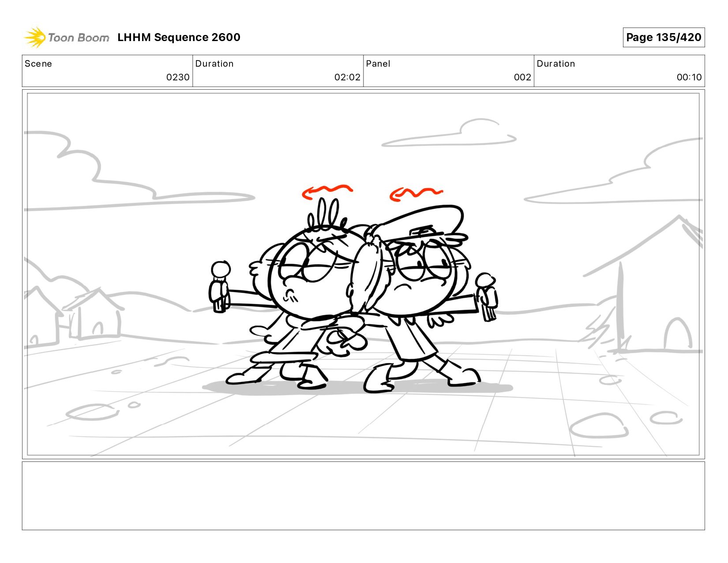Viewport: 728px width, 563px height.
Task: Click the 'Page 135/420' box
Action: pyautogui.click(x=664, y=37)
